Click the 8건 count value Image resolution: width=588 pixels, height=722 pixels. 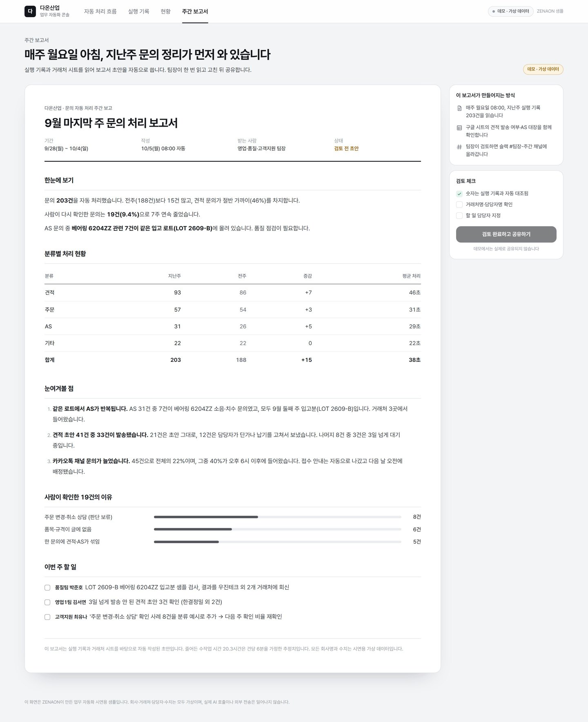417,517
